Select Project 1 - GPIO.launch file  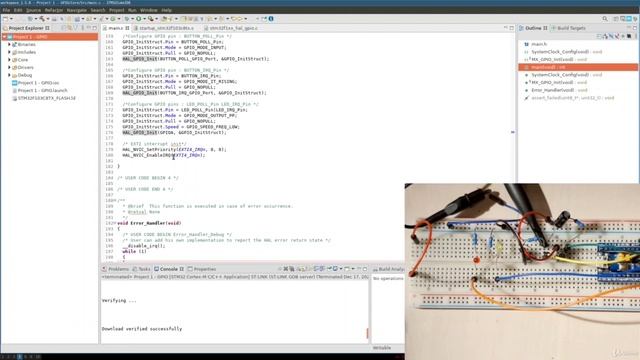[42, 91]
